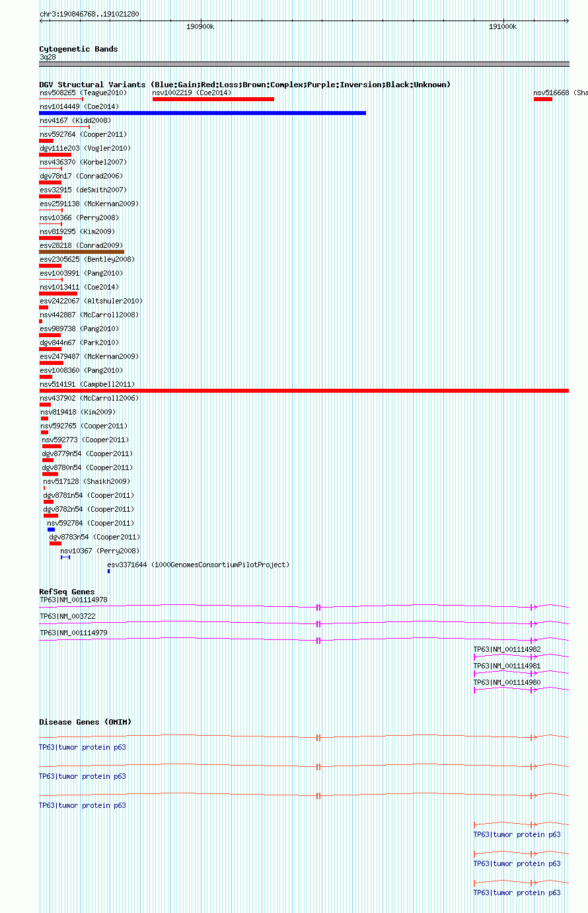Click transcript TP63|NM_001114982
The height and width of the screenshot is (913, 588).
pyautogui.click(x=507, y=650)
